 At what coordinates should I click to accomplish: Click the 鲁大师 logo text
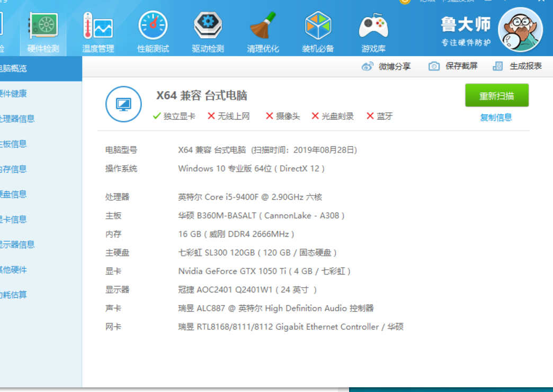tap(466, 24)
